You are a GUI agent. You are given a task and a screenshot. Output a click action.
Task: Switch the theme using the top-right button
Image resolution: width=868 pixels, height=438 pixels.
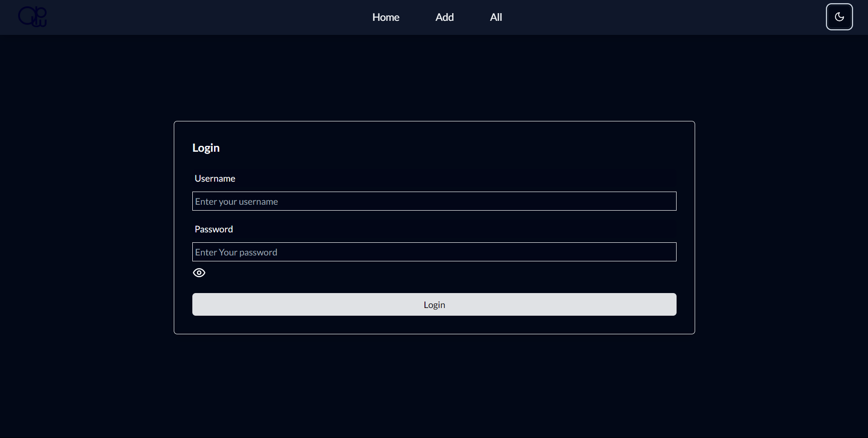[x=839, y=17]
